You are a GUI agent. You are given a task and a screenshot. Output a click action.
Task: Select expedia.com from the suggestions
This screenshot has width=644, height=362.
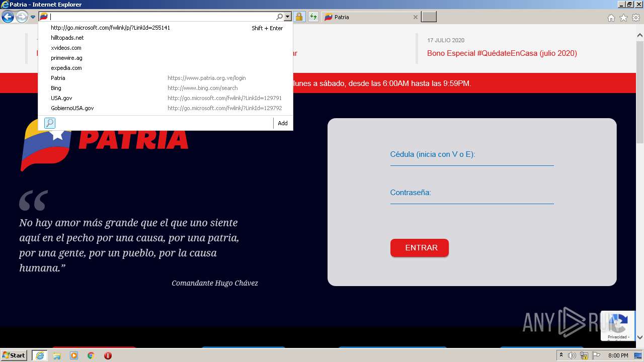pyautogui.click(x=166, y=68)
